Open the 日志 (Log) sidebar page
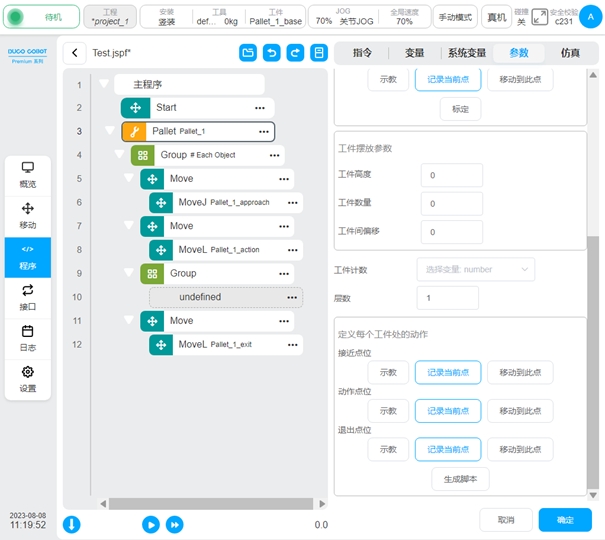 coord(27,337)
